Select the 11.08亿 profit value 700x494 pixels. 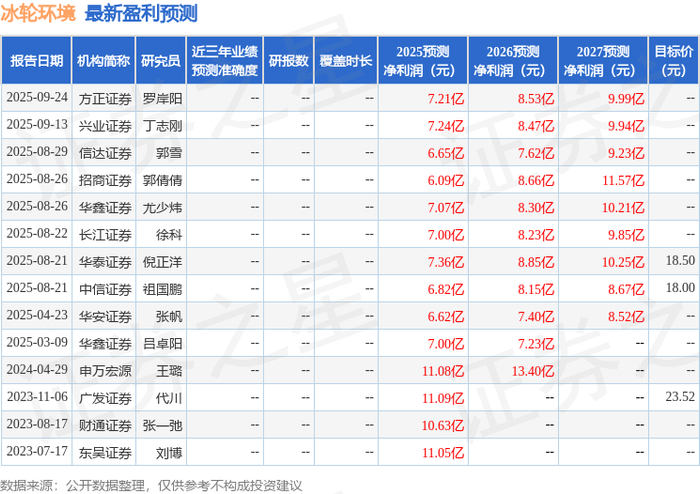point(443,371)
